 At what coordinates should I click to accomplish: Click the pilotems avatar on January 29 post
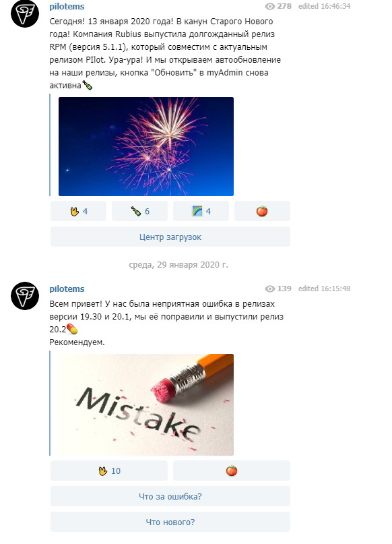(x=25, y=296)
